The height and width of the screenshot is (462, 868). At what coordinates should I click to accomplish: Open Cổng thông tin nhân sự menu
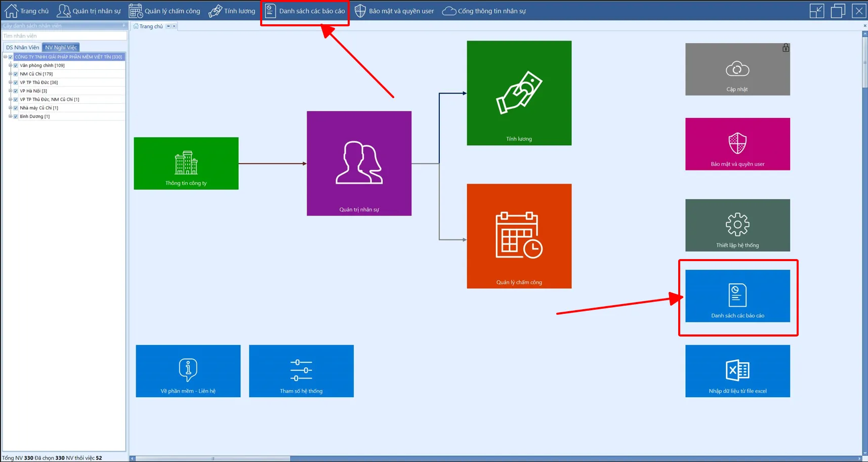click(x=484, y=11)
